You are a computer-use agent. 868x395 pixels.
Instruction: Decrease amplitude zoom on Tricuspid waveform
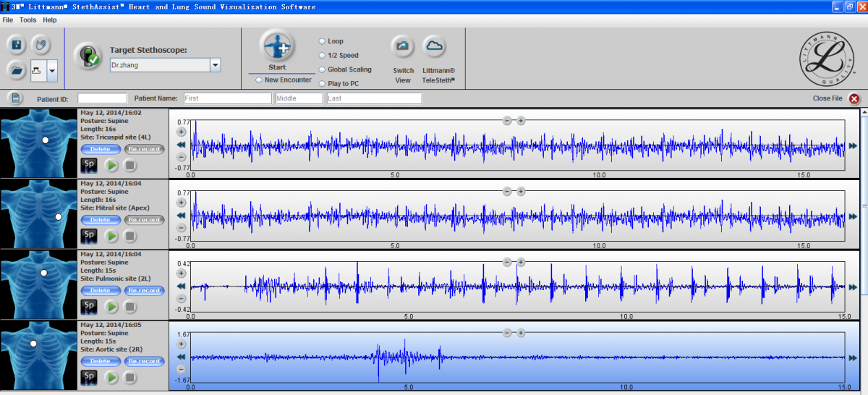click(182, 157)
